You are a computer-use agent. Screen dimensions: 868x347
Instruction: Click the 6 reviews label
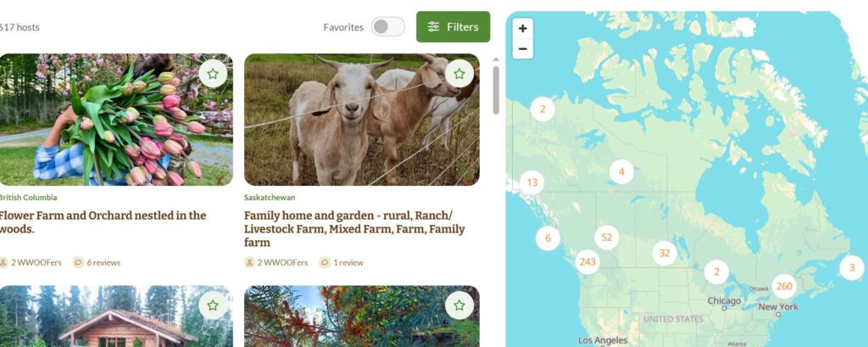[x=103, y=263]
